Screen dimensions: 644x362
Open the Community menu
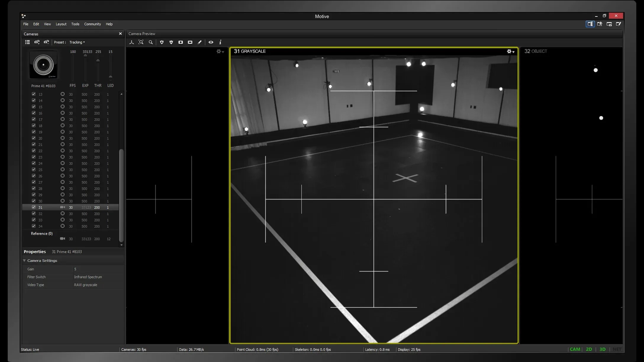click(92, 24)
